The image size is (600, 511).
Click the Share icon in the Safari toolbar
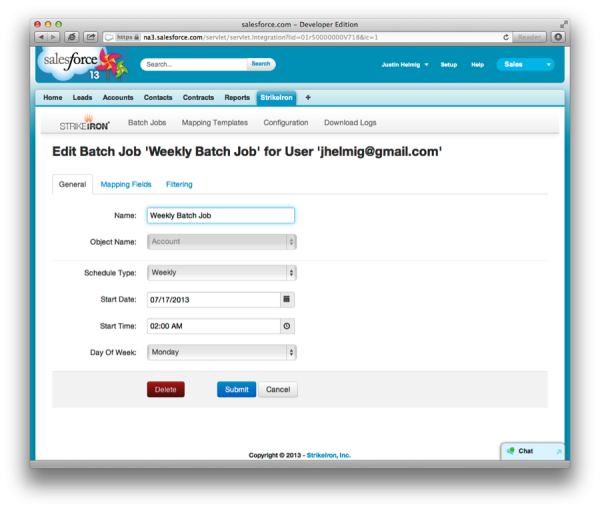coord(91,37)
